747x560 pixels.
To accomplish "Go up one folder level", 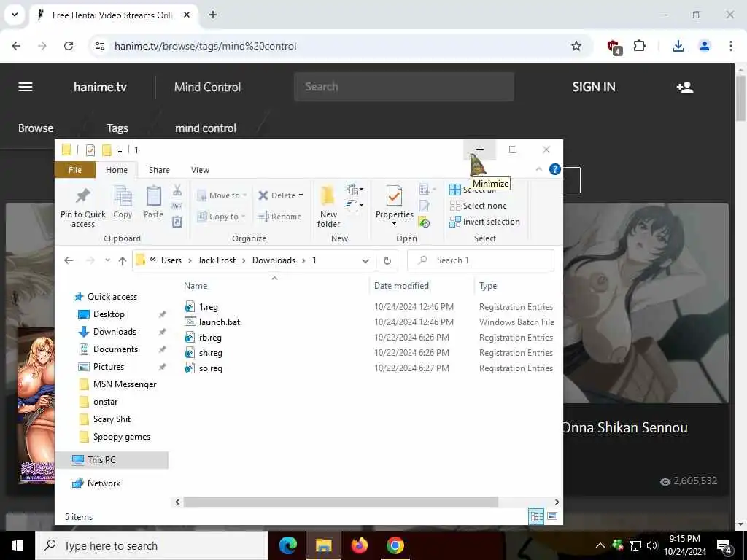I will pos(123,260).
